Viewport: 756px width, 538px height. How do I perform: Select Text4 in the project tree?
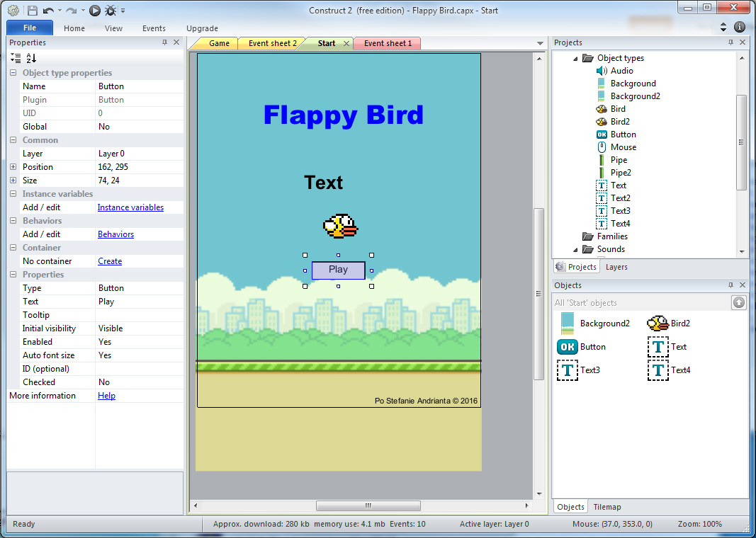pos(620,224)
